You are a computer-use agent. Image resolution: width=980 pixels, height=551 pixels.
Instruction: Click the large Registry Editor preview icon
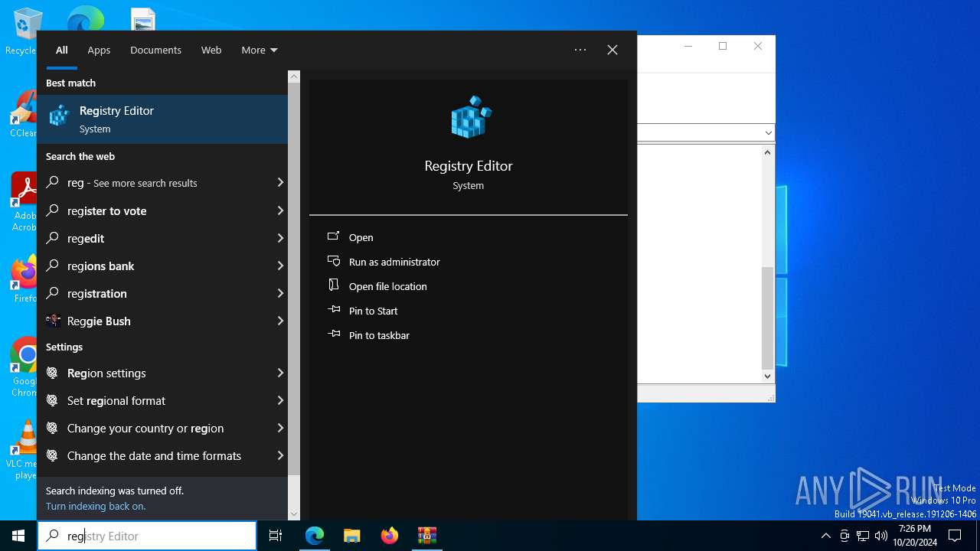(470, 117)
